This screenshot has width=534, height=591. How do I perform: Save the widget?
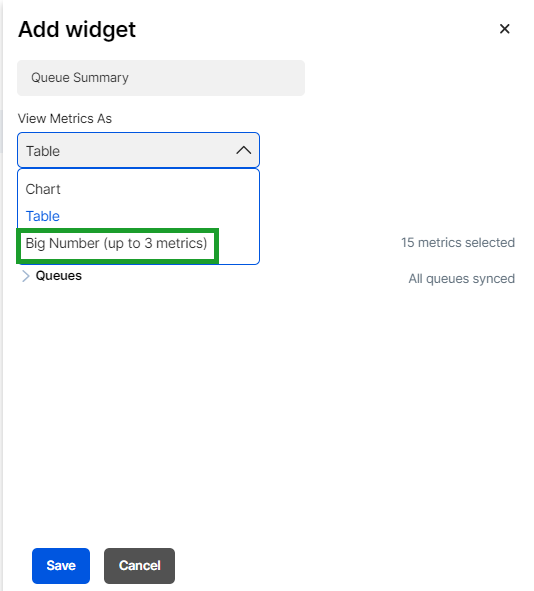(x=61, y=566)
